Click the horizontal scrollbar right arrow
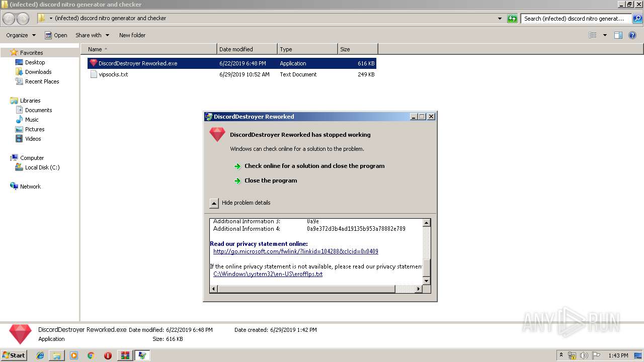This screenshot has width=644, height=362. coord(418,289)
